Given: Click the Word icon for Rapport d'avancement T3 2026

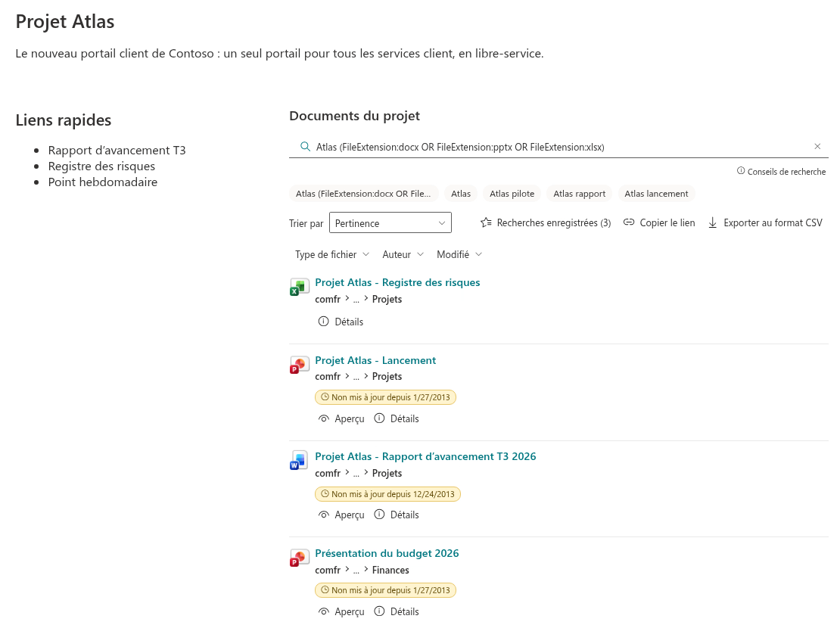Looking at the screenshot, I should 299,461.
